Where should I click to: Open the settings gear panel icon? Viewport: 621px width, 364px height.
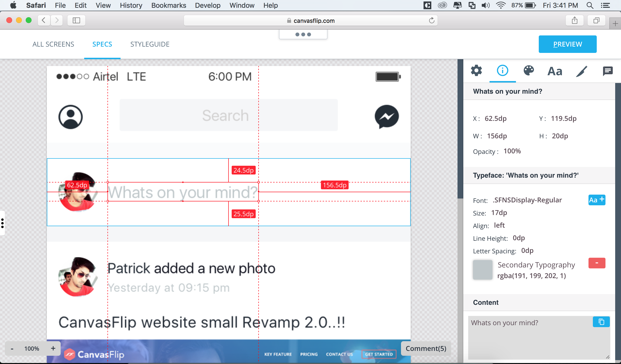pyautogui.click(x=476, y=71)
